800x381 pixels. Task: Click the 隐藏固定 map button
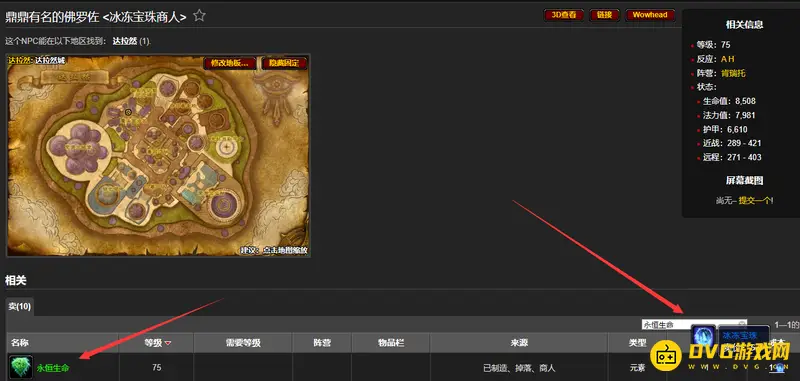pyautogui.click(x=284, y=63)
